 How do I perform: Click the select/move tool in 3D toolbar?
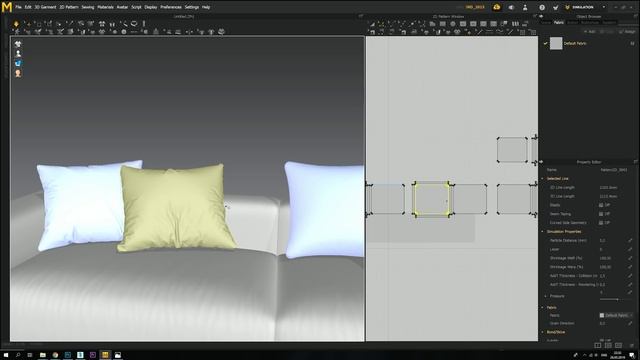29,24
